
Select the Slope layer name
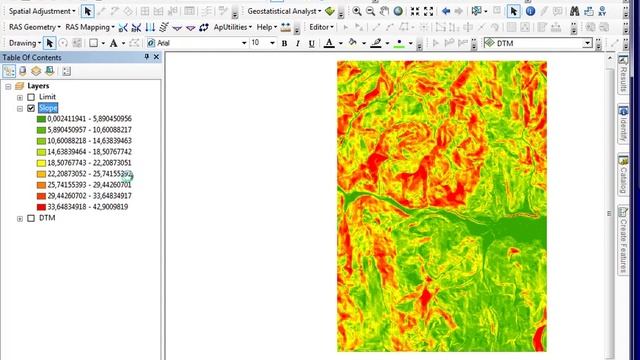pos(48,108)
